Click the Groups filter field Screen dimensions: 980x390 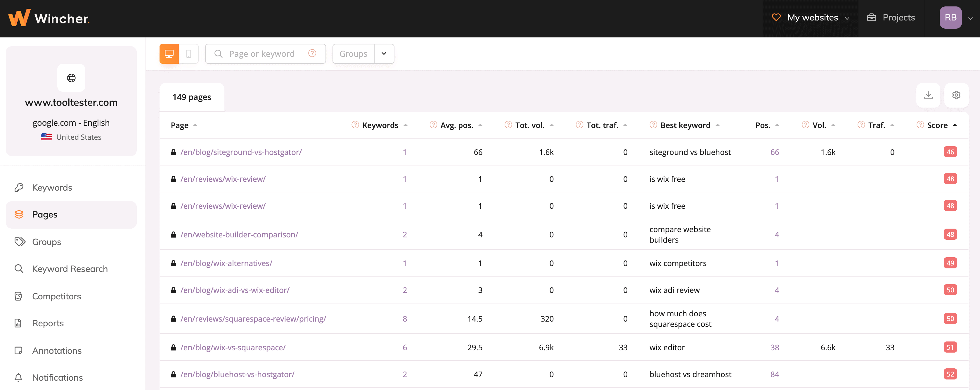point(354,54)
